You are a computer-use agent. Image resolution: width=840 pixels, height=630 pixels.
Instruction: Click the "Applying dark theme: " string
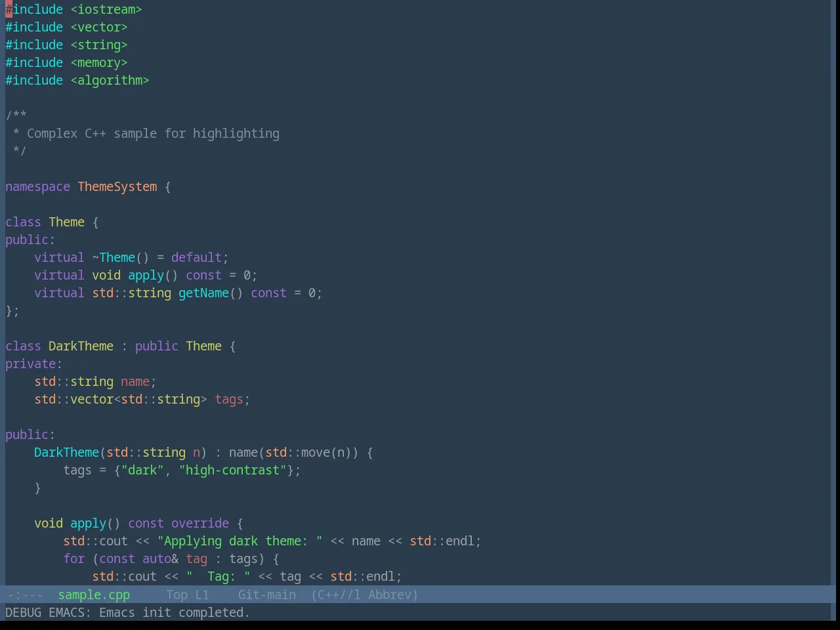pyautogui.click(x=240, y=541)
